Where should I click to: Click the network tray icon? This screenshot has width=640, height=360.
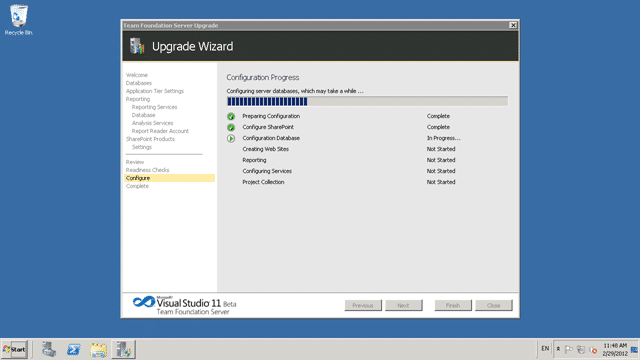(581, 350)
